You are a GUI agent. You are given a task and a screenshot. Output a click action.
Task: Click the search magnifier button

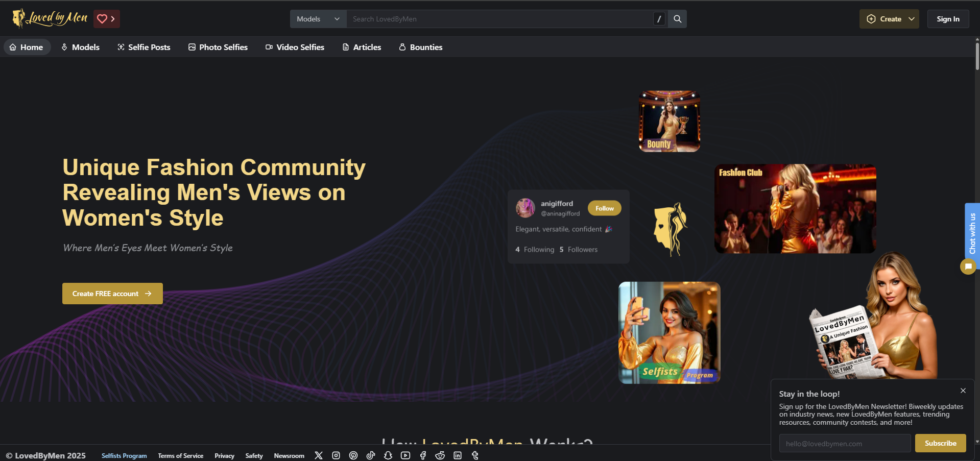pos(678,19)
